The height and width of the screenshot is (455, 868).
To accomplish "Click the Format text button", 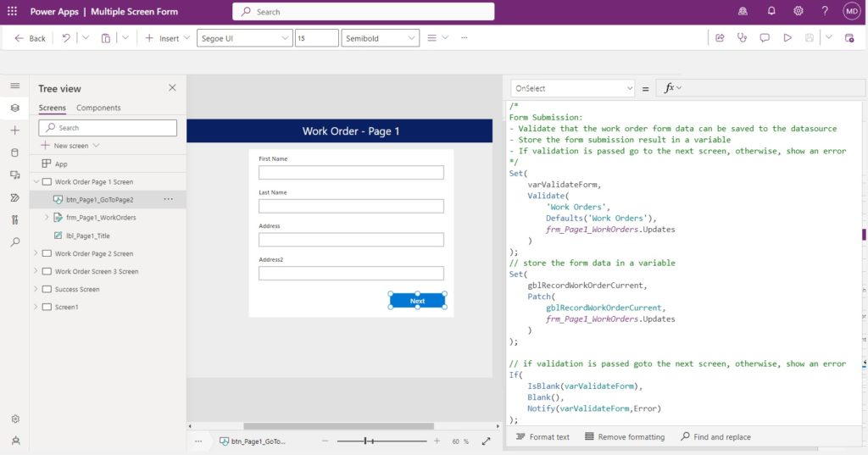I will point(542,436).
